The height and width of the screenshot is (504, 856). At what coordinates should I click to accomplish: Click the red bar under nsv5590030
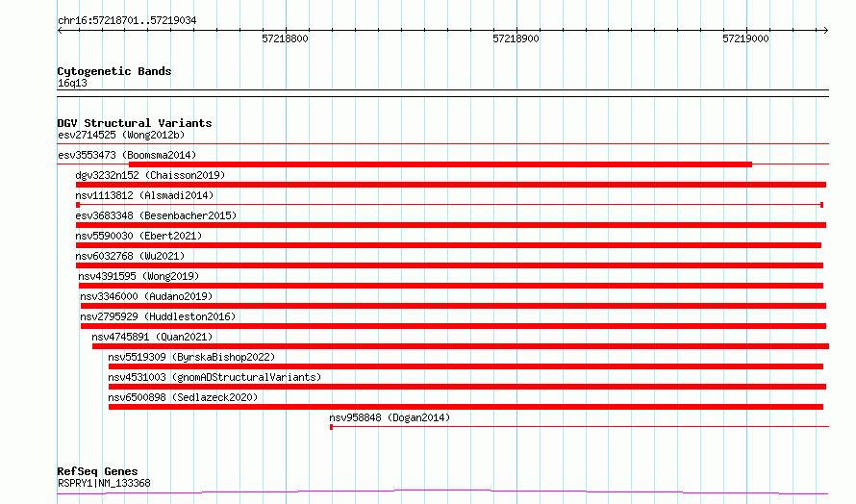click(449, 245)
